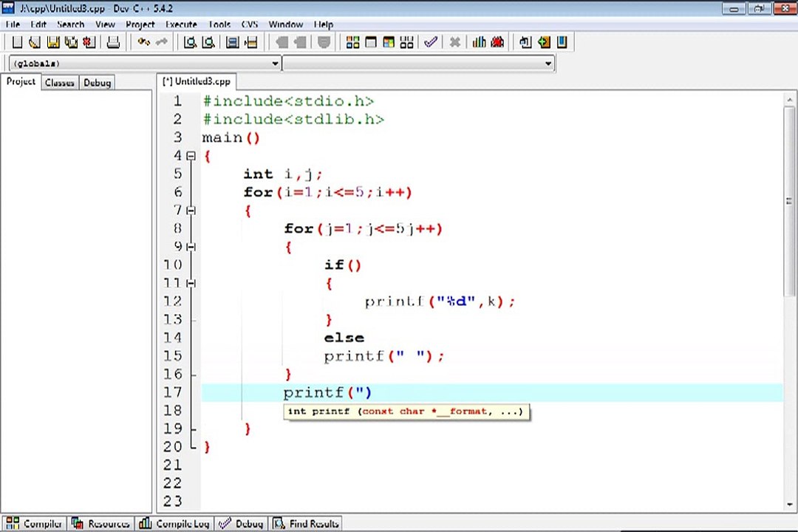Collapse the code fold at line 7
Viewport: 798px width, 532px height.
pyautogui.click(x=191, y=211)
